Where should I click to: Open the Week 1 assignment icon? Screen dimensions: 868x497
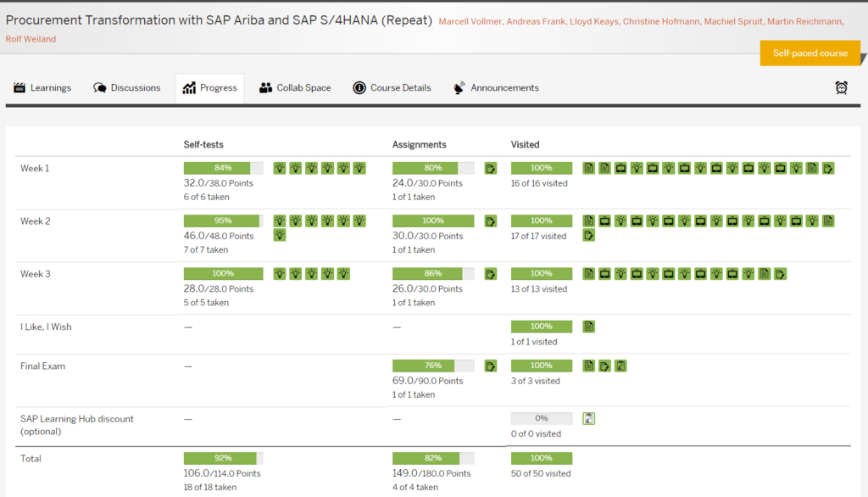tap(491, 169)
